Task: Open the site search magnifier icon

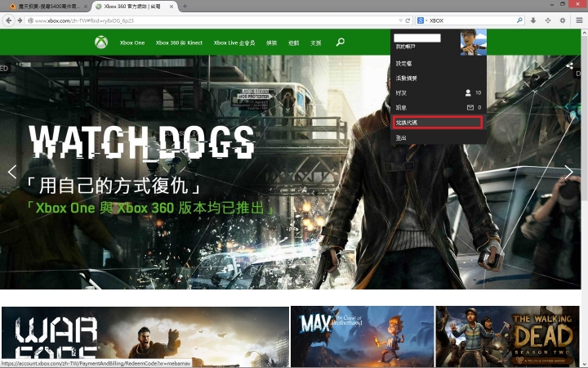Action: click(x=340, y=42)
